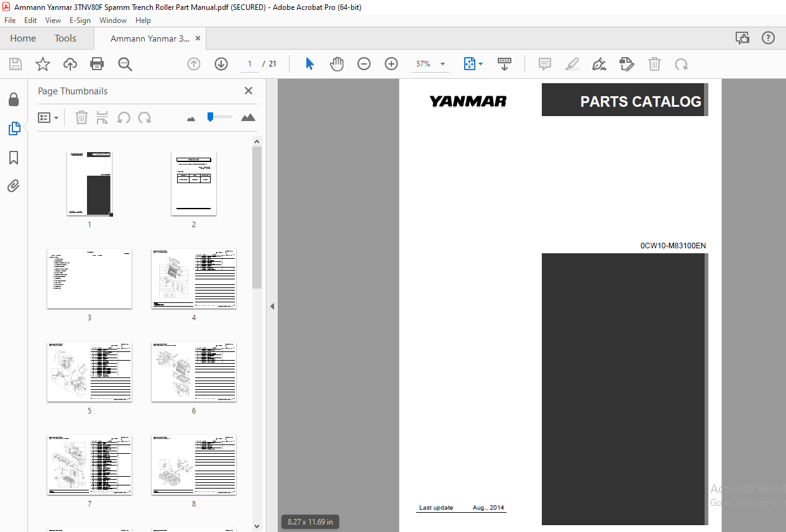786x532 pixels.
Task: Select the Hand pan tool
Action: [x=337, y=64]
